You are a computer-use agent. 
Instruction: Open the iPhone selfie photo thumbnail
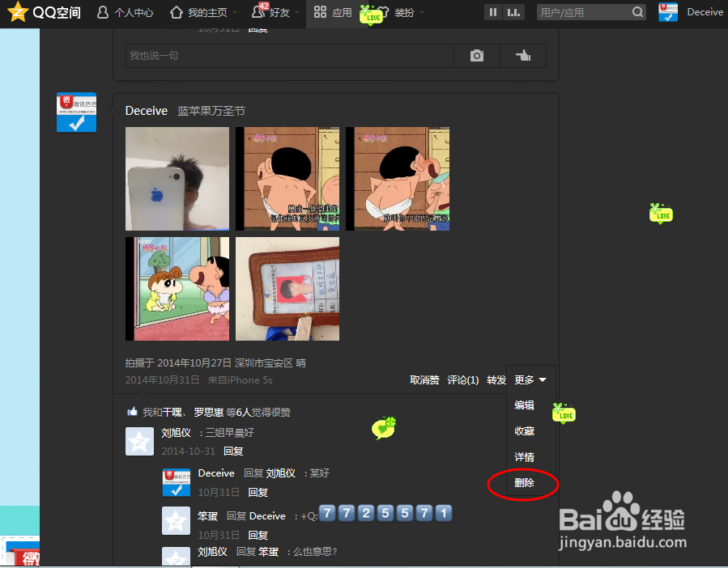[177, 179]
